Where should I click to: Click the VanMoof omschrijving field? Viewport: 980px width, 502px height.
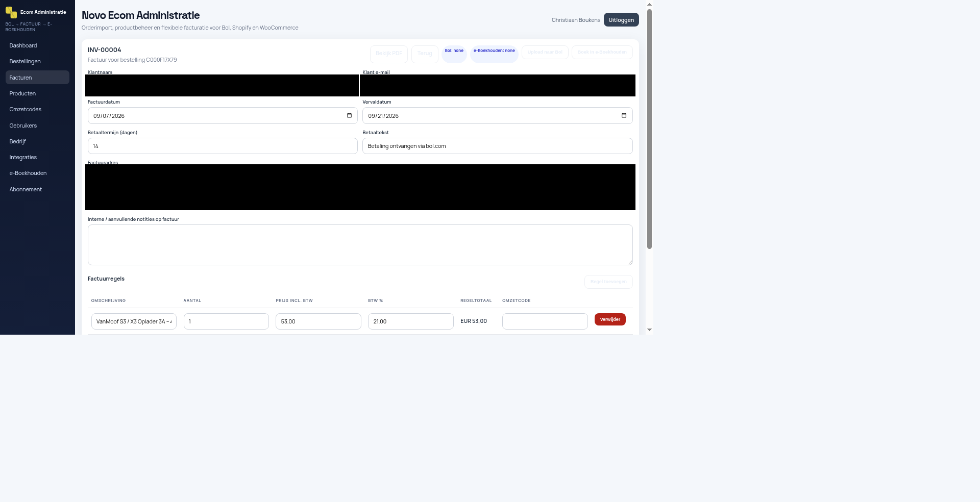tap(134, 321)
